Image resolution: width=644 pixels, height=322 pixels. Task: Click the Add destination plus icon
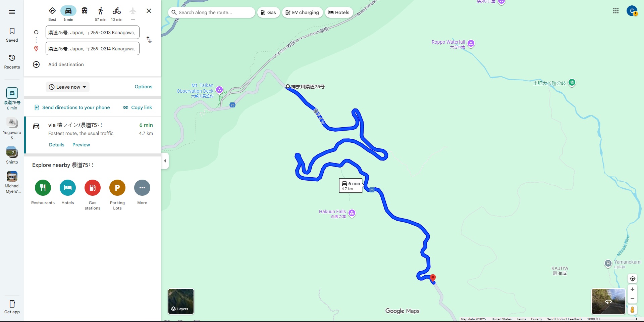36,64
